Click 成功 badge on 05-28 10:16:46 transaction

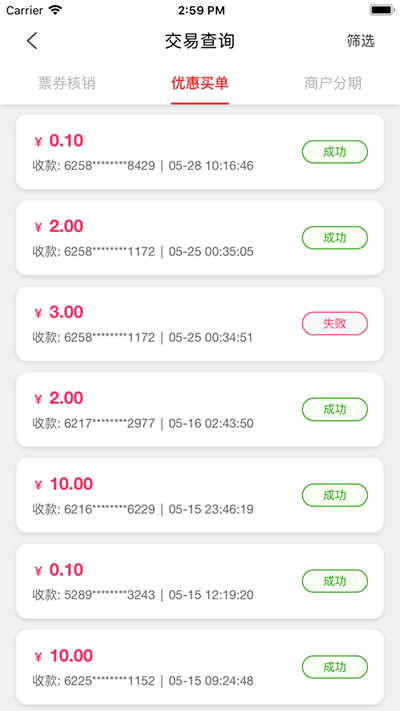coord(335,152)
